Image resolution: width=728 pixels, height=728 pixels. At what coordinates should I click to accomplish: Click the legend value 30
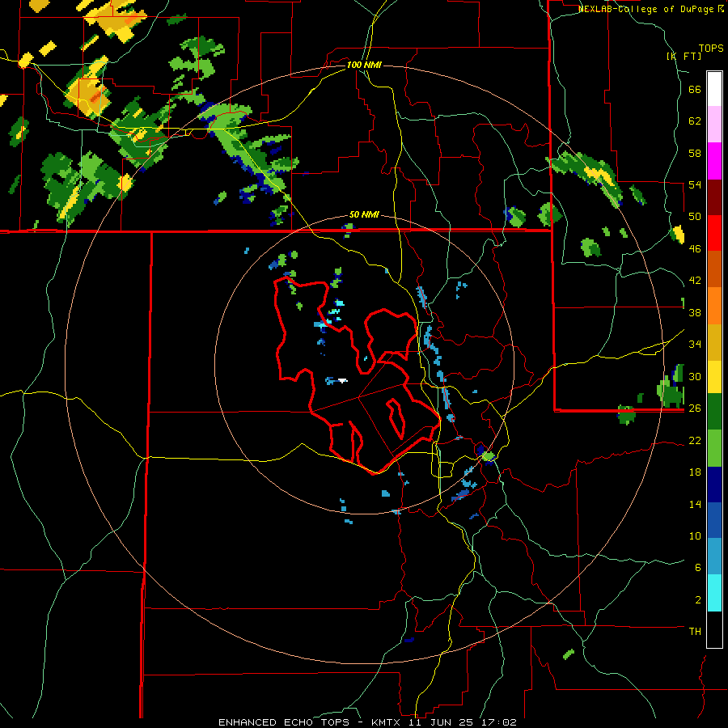695,376
